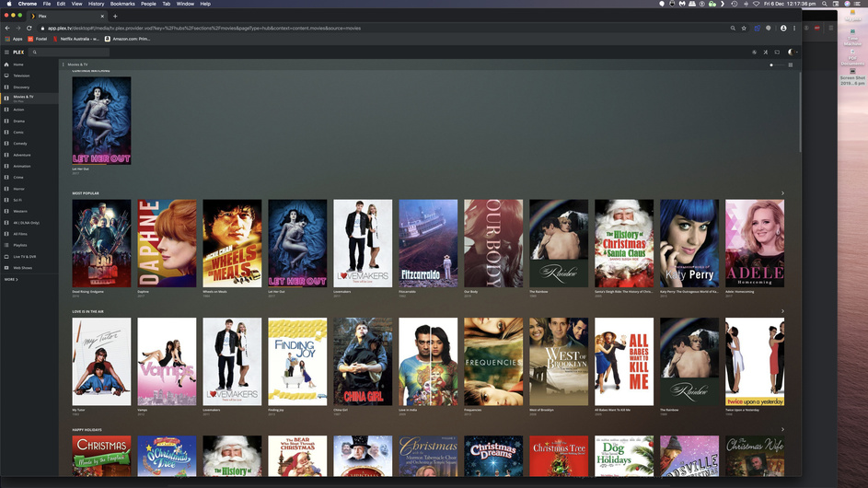Select Movies & TV sidebar item
The image size is (868, 488).
coord(29,98)
